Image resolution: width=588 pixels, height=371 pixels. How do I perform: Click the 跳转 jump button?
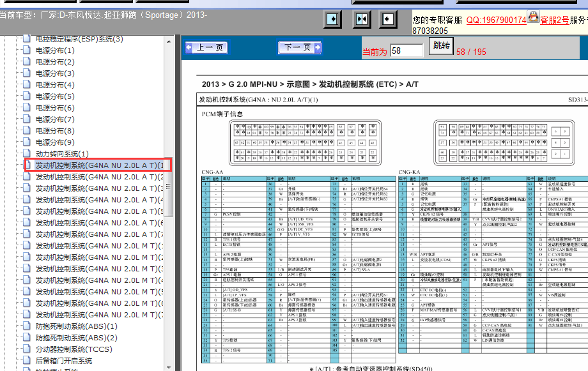pos(441,46)
